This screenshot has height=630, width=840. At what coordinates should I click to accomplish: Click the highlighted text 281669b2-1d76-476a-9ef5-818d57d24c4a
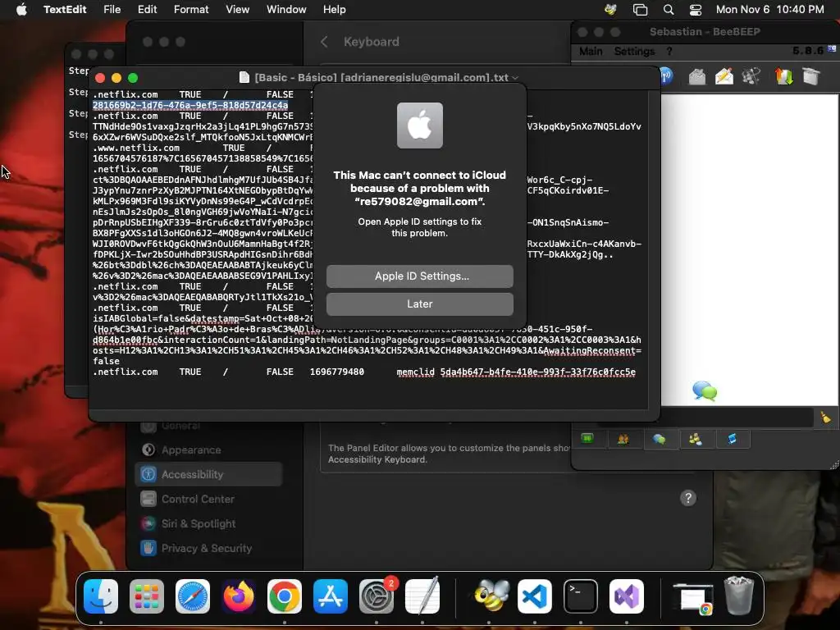coord(190,105)
